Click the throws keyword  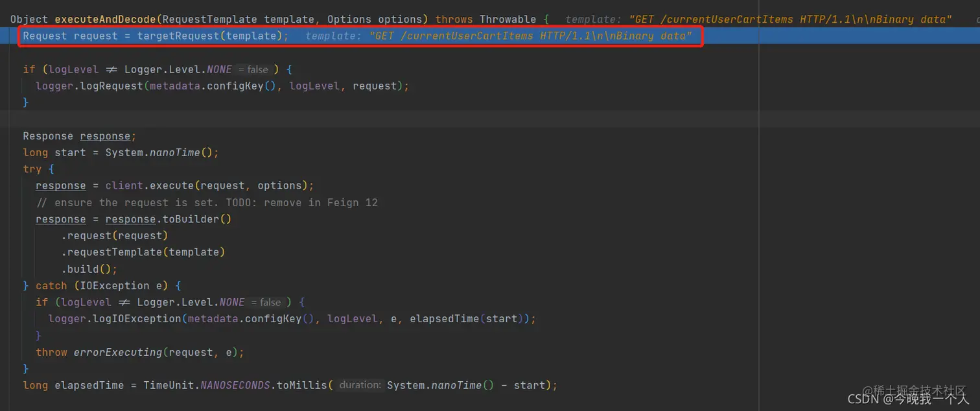[x=454, y=19]
